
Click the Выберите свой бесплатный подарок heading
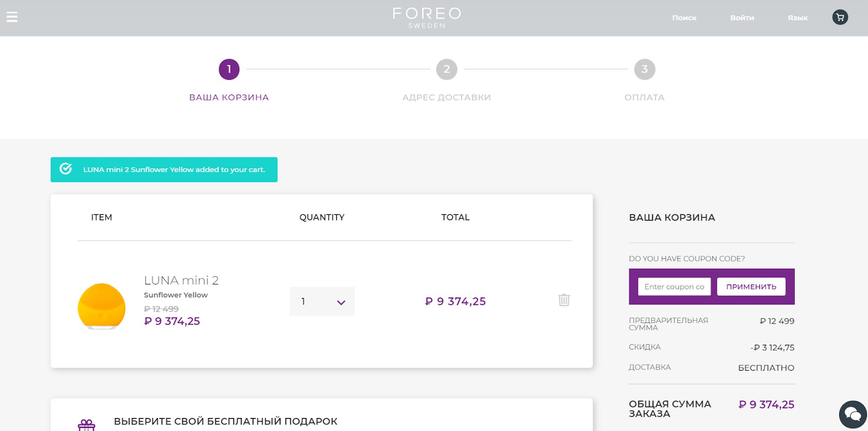[226, 421]
